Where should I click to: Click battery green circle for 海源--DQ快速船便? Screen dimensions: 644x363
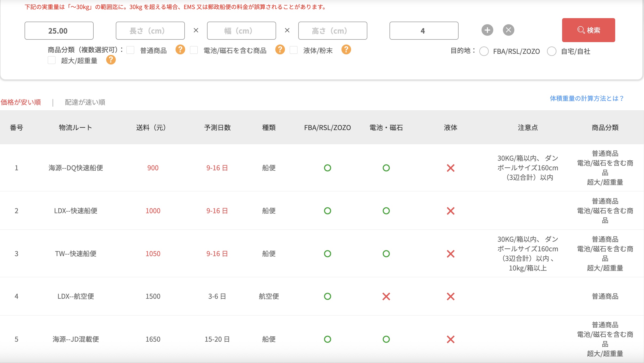point(386,168)
